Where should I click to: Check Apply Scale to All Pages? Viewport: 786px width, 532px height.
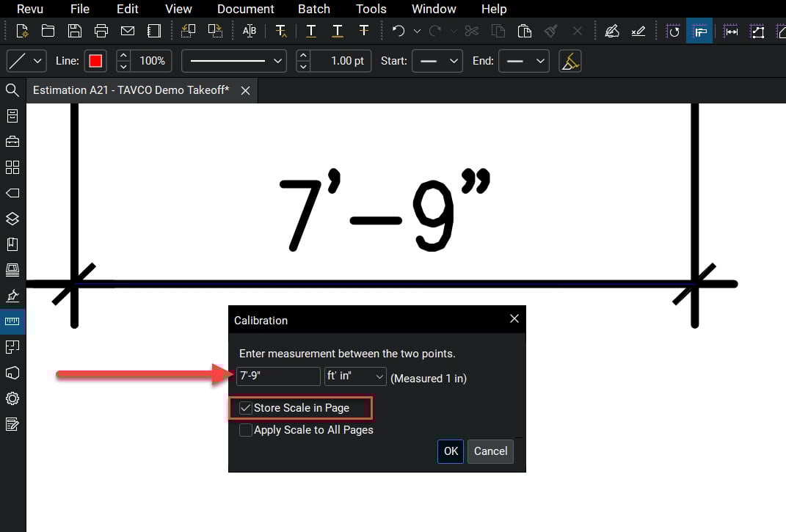click(246, 430)
